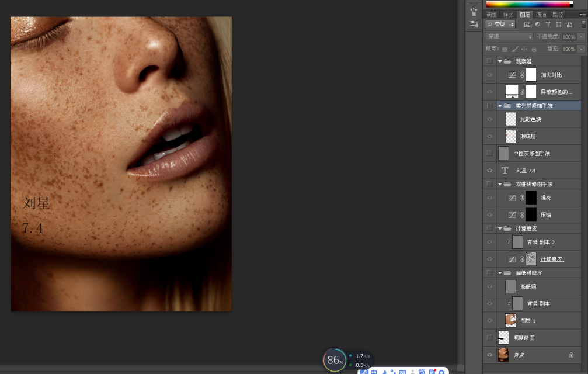Screen dimensions: 588x374
Task: Open the Brush settings panel icon
Action: click(474, 25)
